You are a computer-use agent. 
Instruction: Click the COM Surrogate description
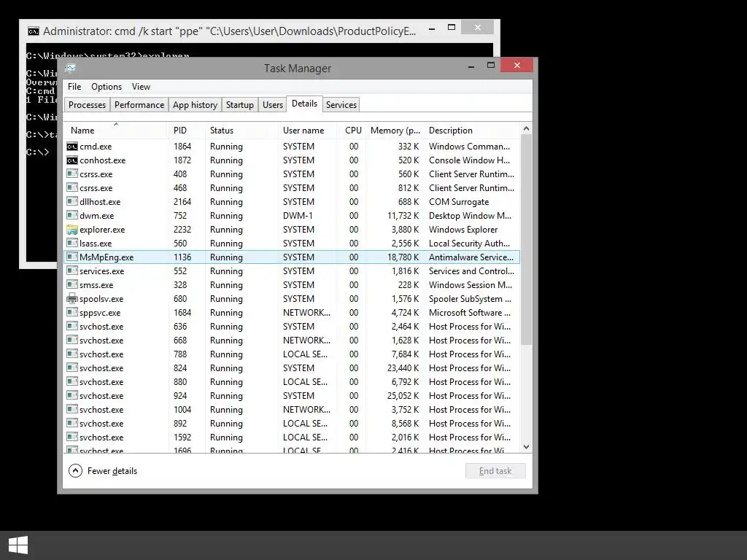(459, 202)
